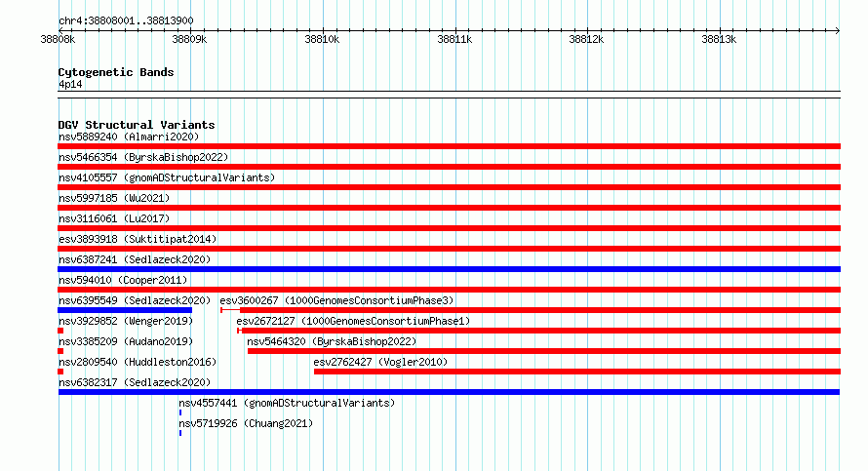Open esv2762427 (Vogler2010) label
Screen dimensions: 868x471
(380, 362)
